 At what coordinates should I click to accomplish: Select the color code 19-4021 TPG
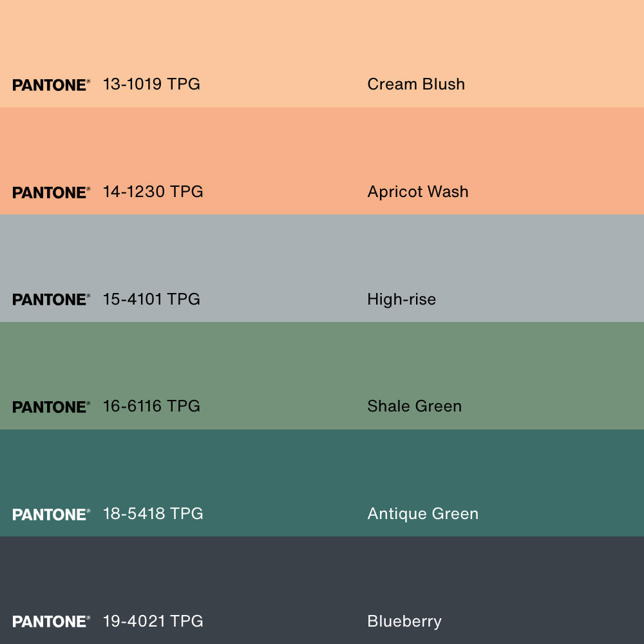pos(153,621)
